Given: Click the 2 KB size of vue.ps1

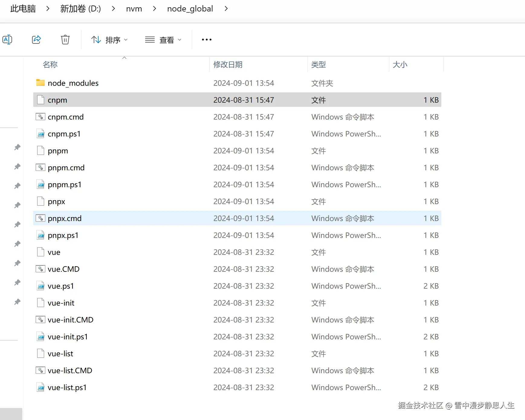Looking at the screenshot, I should [431, 286].
